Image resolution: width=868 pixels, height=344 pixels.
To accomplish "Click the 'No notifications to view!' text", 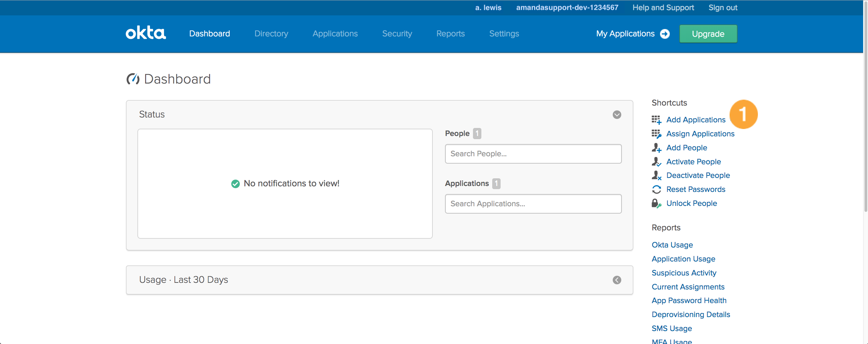I will click(291, 184).
